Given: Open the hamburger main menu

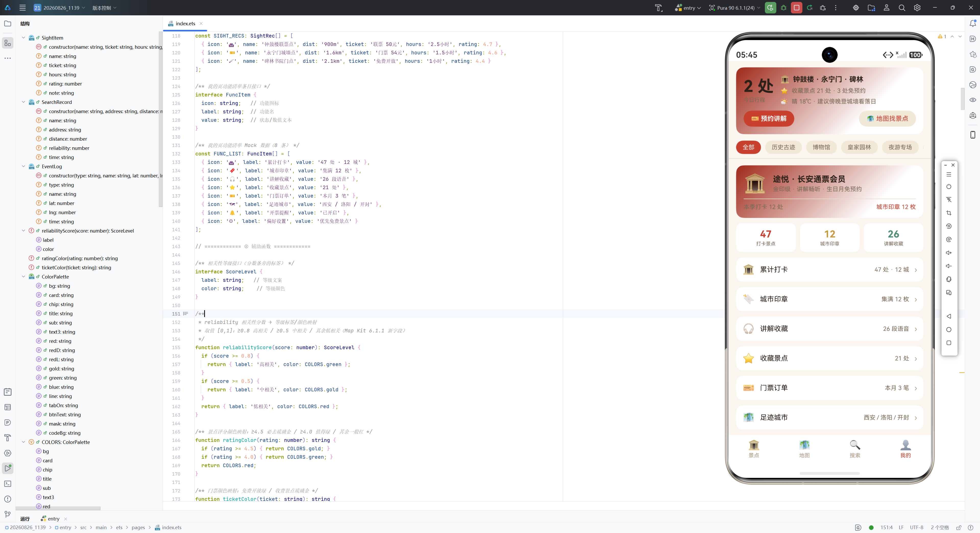Looking at the screenshot, I should tap(22, 8).
